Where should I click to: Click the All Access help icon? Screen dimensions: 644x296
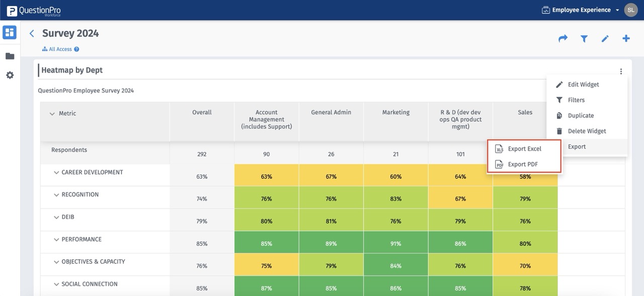pyautogui.click(x=76, y=49)
